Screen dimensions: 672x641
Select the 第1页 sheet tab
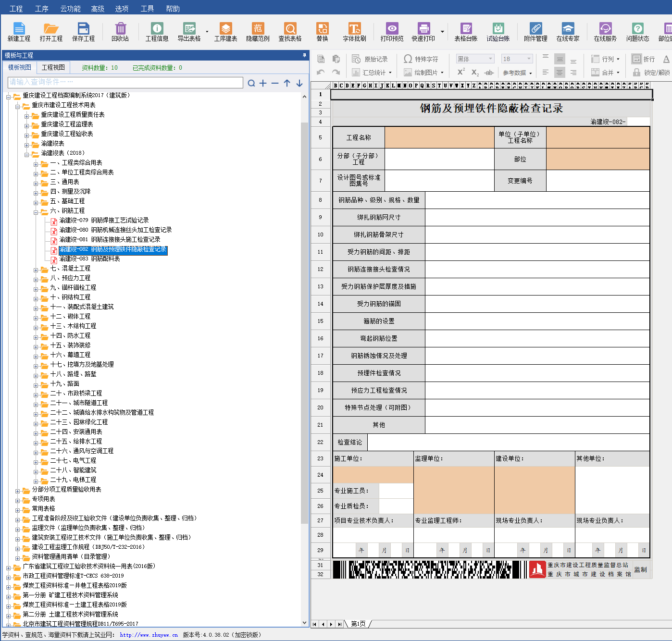(358, 624)
